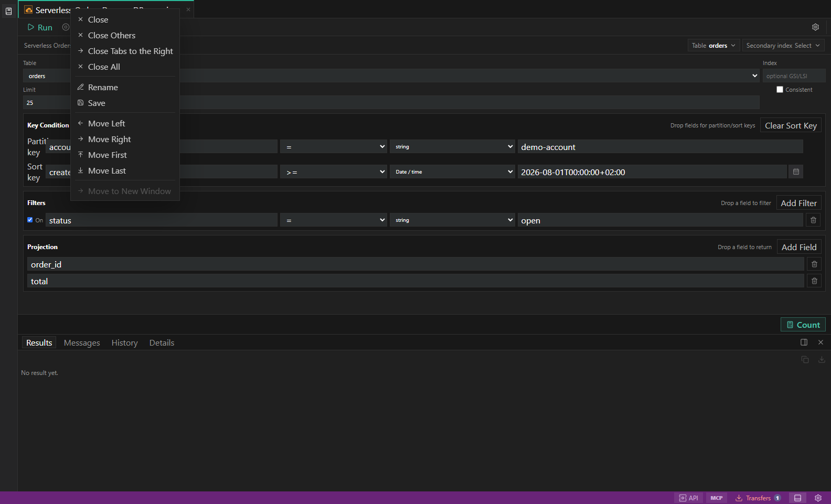This screenshot has height=504, width=831.
Task: Open the Details tab
Action: [x=162, y=342]
